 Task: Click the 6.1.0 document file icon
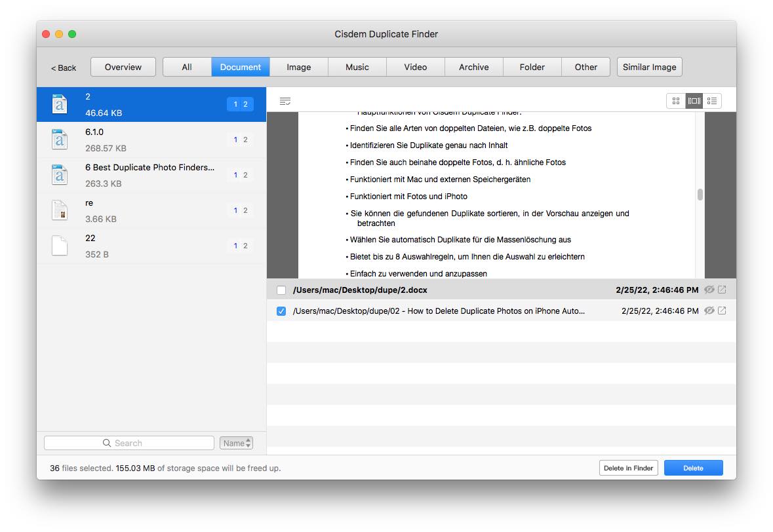(60, 140)
